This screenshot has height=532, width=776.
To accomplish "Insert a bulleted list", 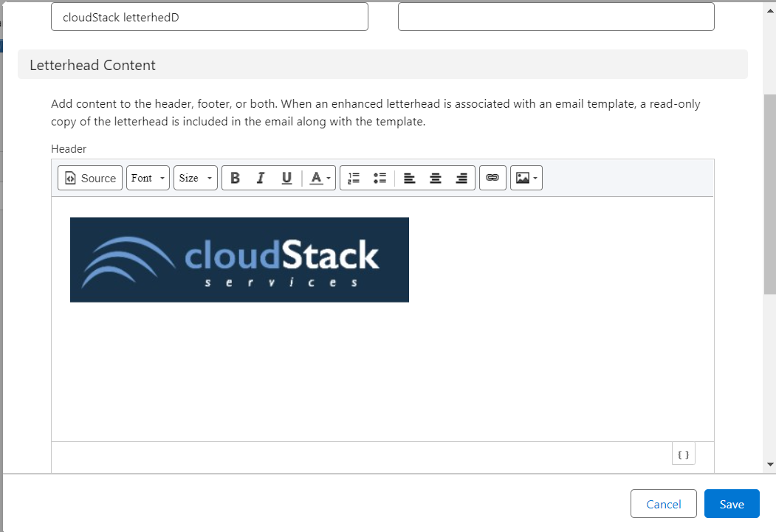I will point(380,178).
